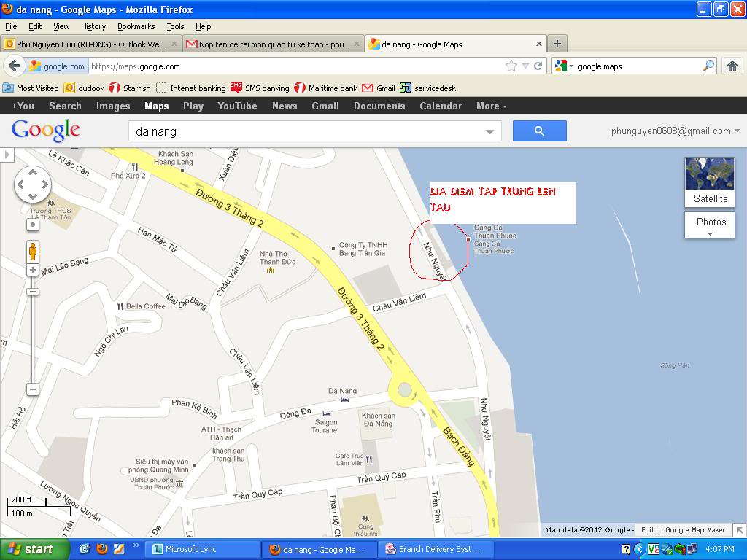This screenshot has width=747, height=560.
Task: Open the search box suggestions dropdown arrow
Action: [489, 131]
